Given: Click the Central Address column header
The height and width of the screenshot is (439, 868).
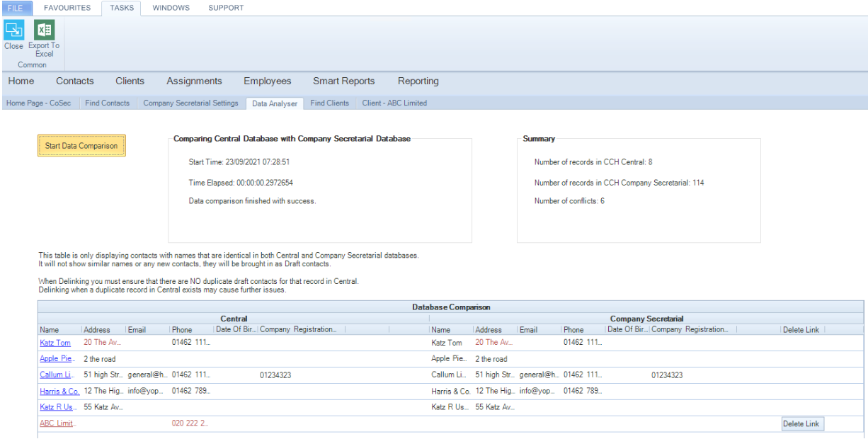Looking at the screenshot, I should point(103,330).
